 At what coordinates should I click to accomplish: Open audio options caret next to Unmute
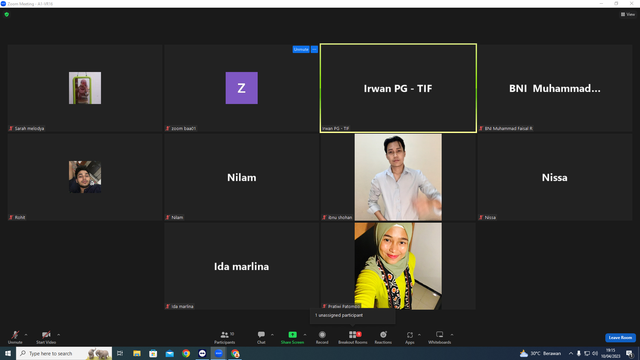pos(26,335)
